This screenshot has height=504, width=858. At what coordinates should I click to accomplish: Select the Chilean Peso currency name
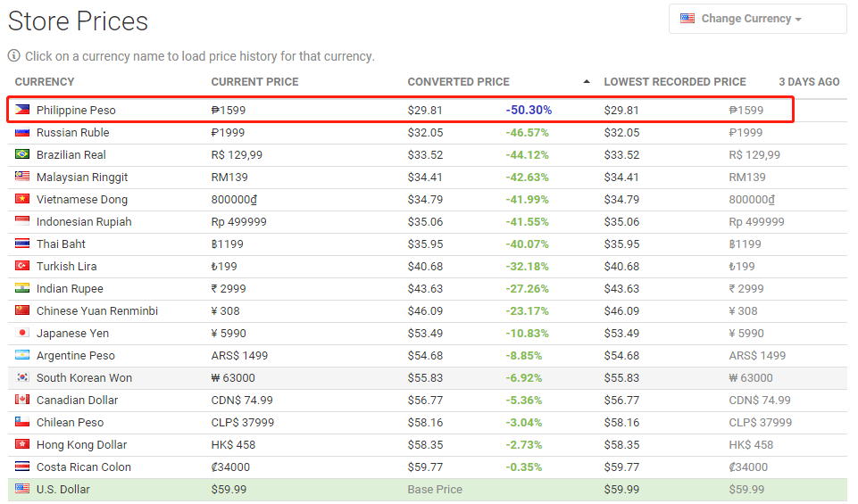[70, 423]
